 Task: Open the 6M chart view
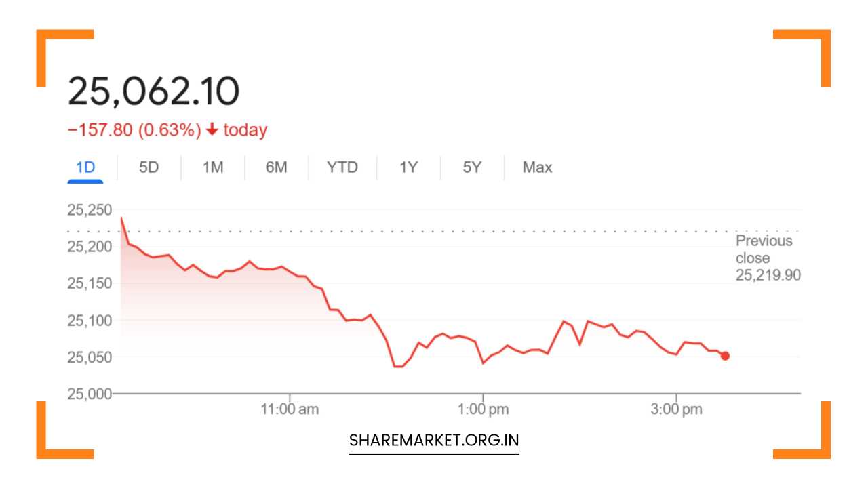click(275, 167)
